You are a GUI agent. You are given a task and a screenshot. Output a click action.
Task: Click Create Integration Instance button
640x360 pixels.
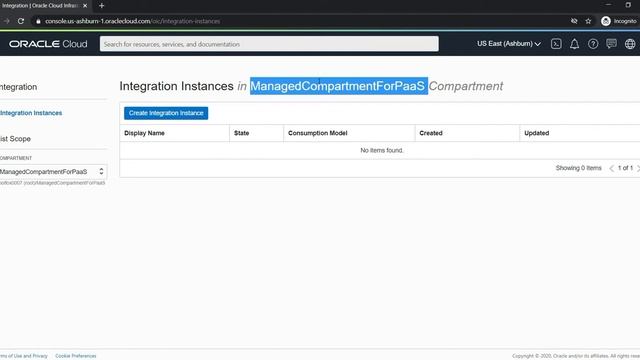coord(166,113)
